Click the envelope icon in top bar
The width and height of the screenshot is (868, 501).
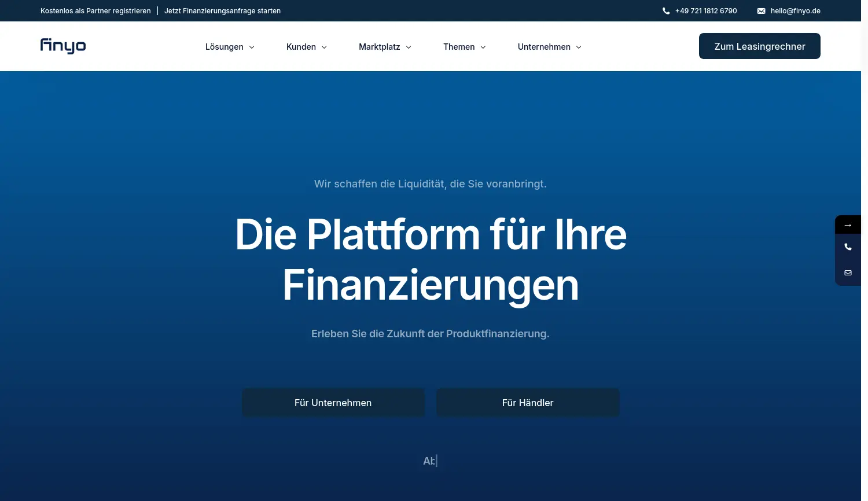point(761,11)
